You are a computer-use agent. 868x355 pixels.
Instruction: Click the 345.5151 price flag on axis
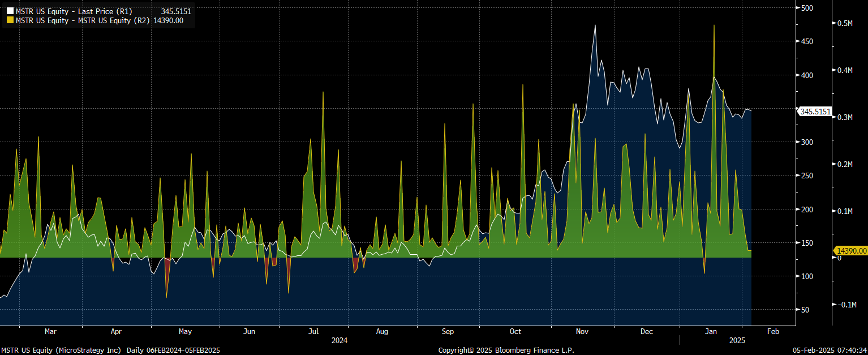[x=815, y=112]
